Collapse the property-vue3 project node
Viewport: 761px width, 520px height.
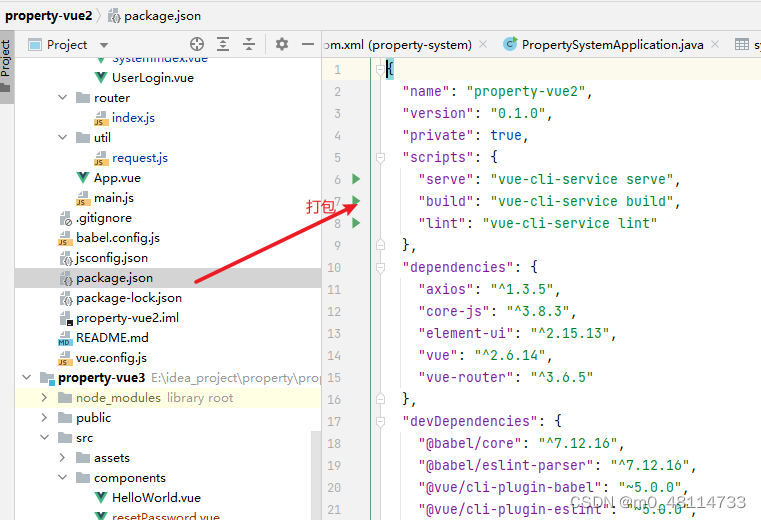tap(27, 377)
